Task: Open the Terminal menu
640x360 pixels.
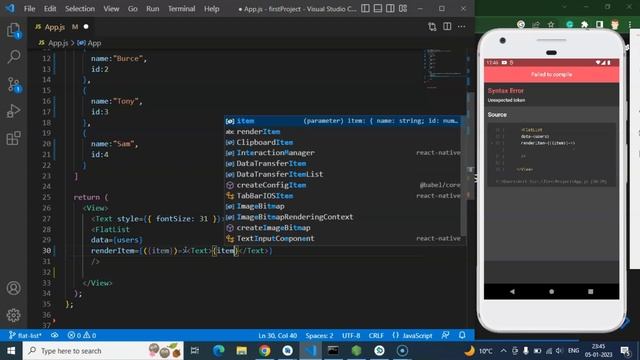Action: (x=181, y=9)
